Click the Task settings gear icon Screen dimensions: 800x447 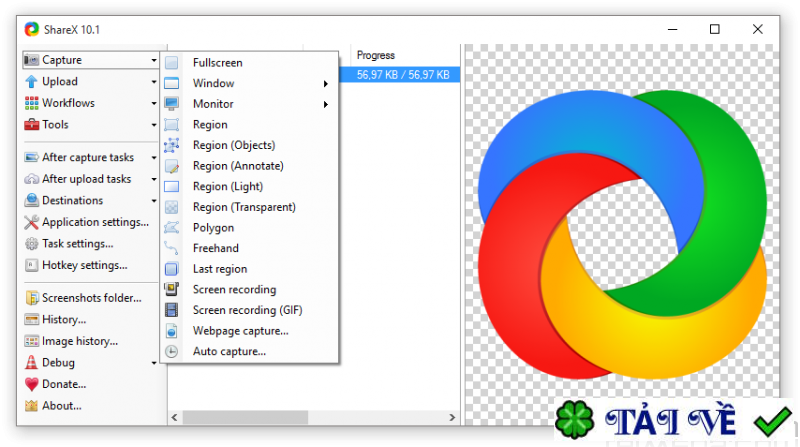tap(32, 244)
